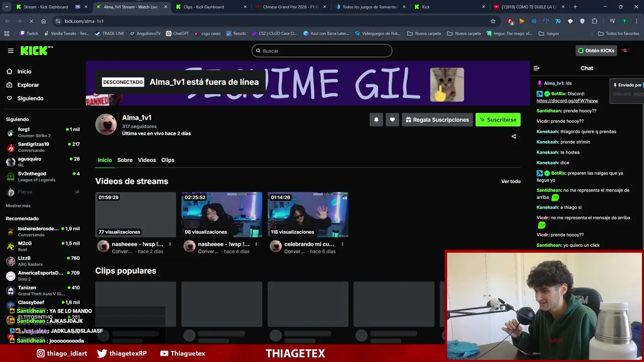Select the Inicio channel tab
Screen dimensions: 644x362
105,160
